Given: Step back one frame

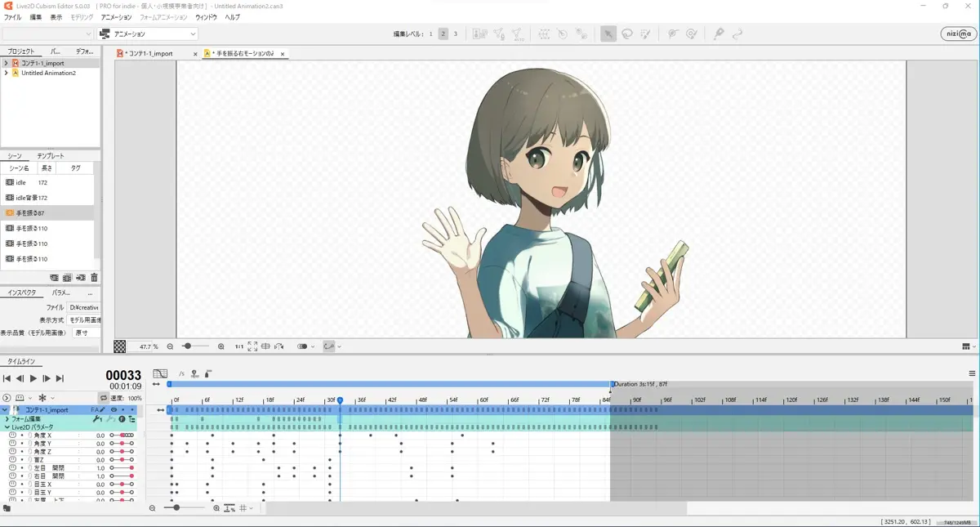Looking at the screenshot, I should coord(20,378).
